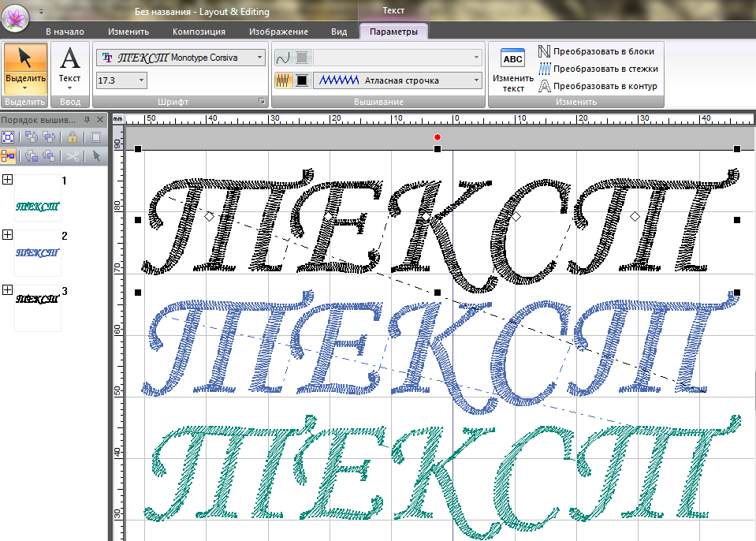Screen dimensions: 756x541
Task: Click the move to last sewing order icon
Action: (32, 155)
